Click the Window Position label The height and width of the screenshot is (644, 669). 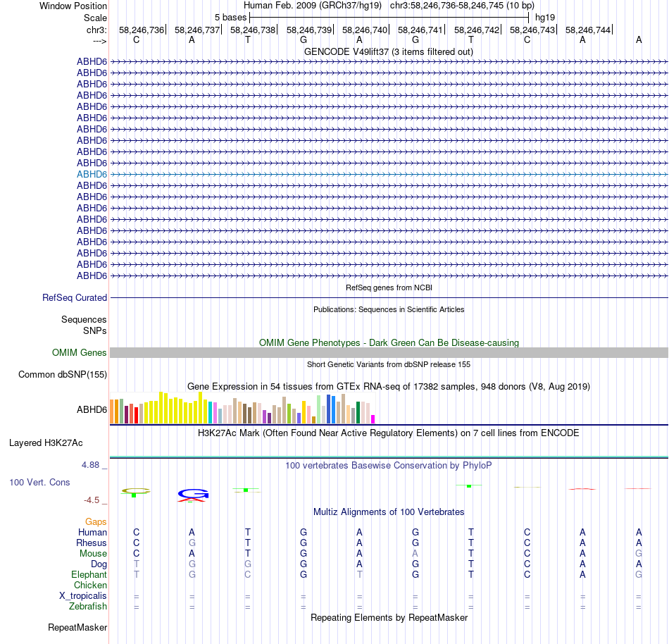pos(73,6)
